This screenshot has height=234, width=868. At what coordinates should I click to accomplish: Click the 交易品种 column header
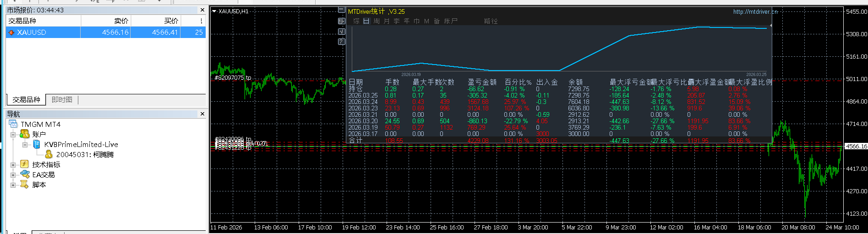click(x=44, y=21)
